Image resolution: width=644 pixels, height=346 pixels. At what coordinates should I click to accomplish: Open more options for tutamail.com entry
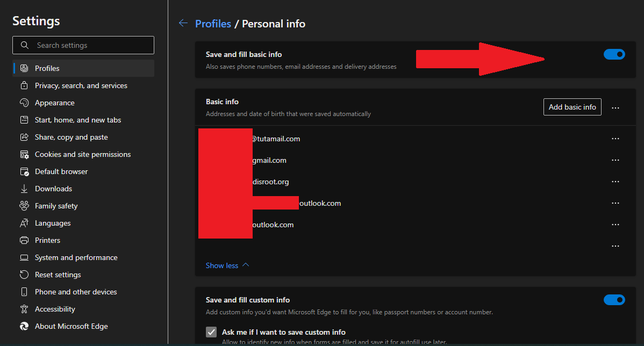click(616, 139)
